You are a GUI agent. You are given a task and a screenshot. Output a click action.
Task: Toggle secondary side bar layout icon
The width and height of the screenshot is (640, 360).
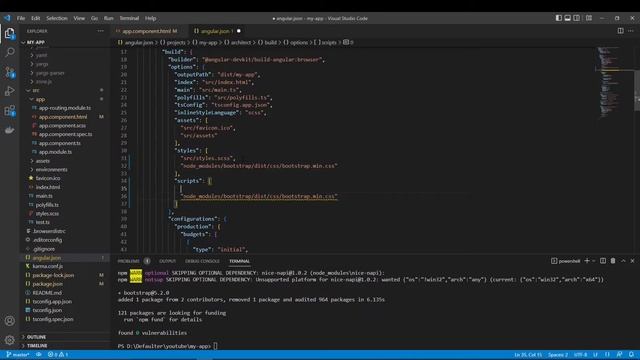tap(577, 18)
